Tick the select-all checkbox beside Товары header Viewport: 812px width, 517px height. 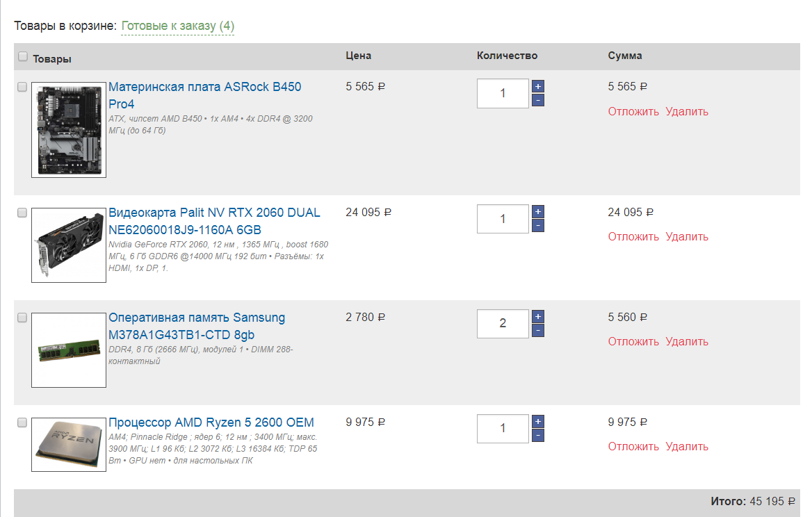(x=22, y=56)
